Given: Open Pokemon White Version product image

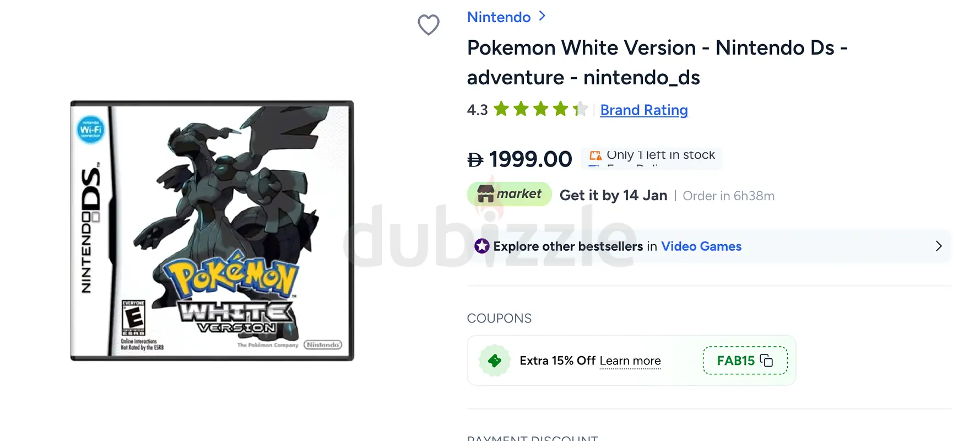Looking at the screenshot, I should 212,230.
